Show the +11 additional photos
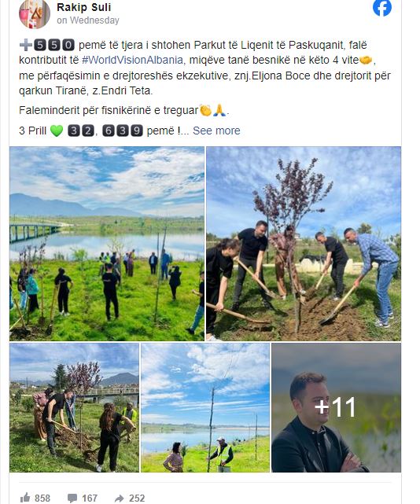The width and height of the screenshot is (420, 504). (336, 407)
